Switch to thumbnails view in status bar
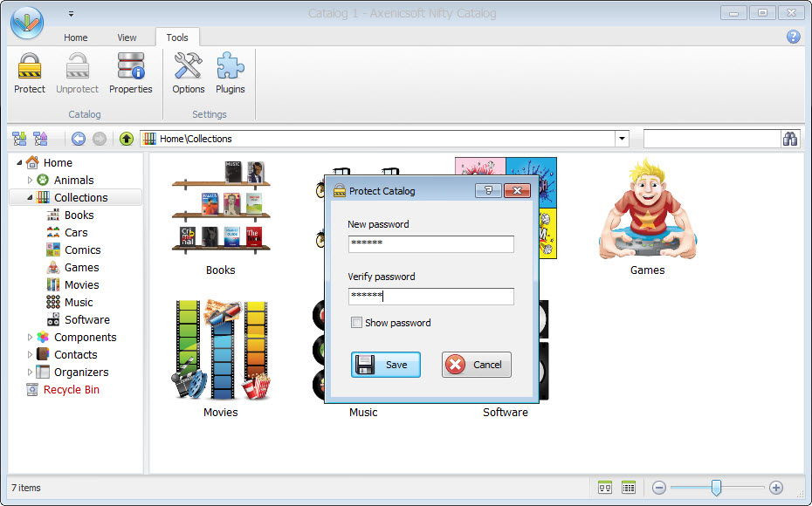Viewport: 812px width, 506px height. click(x=605, y=488)
